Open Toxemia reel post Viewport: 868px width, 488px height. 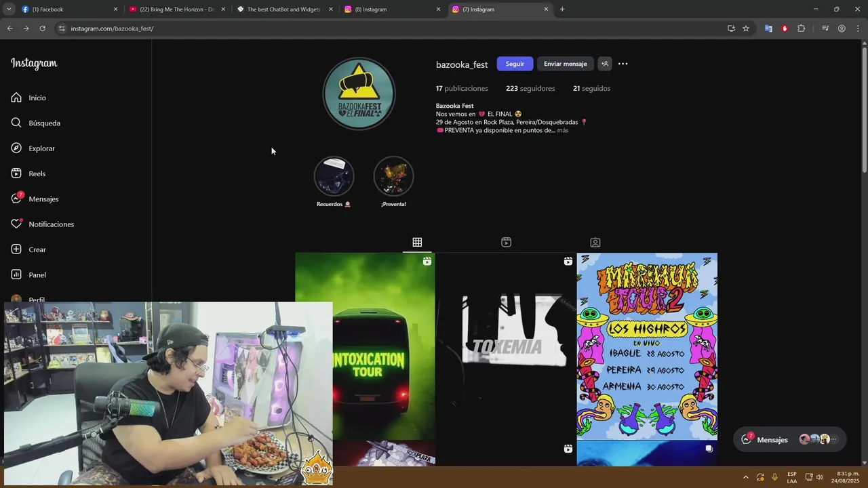coord(506,346)
